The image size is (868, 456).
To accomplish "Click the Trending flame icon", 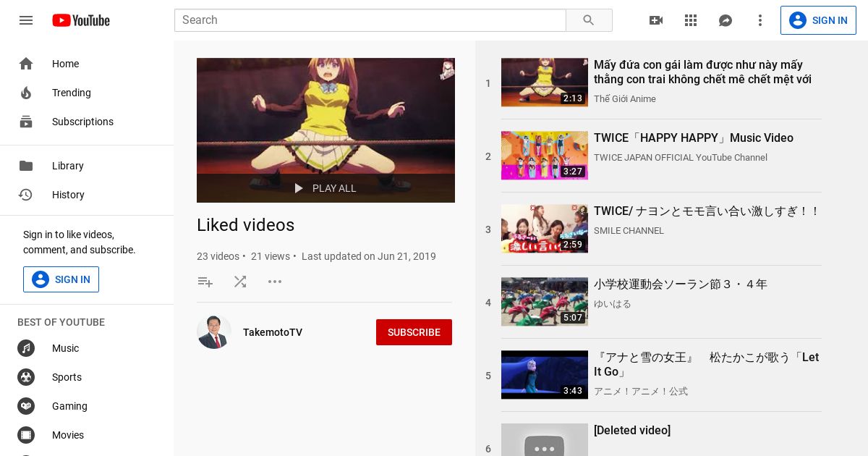I will [x=26, y=93].
